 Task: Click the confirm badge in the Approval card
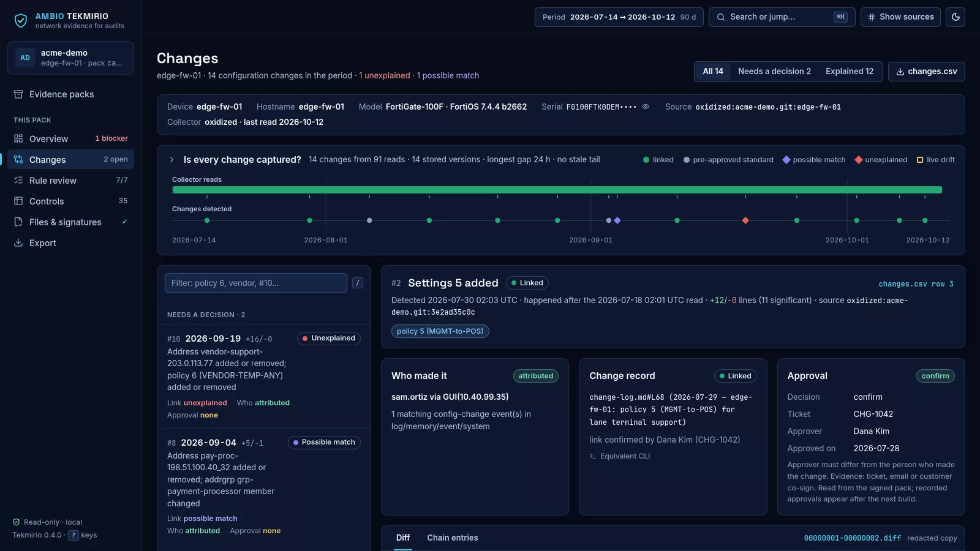[935, 376]
